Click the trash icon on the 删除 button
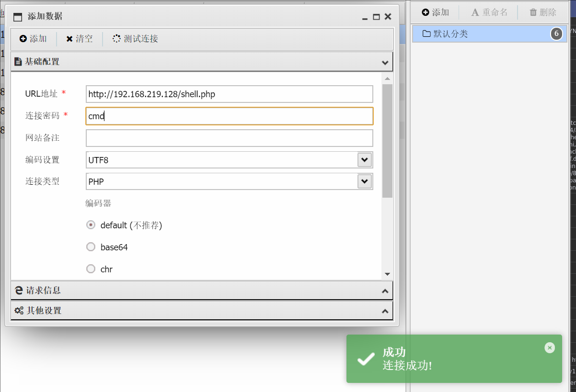 [533, 12]
